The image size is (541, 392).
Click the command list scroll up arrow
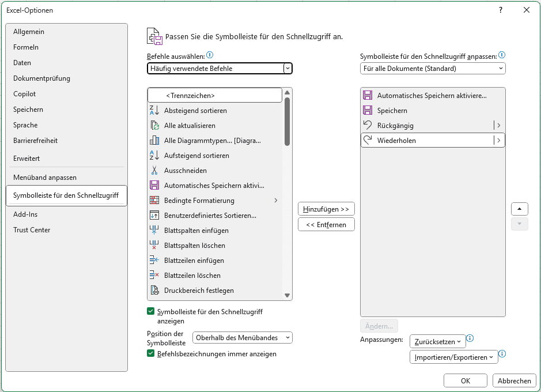[287, 92]
